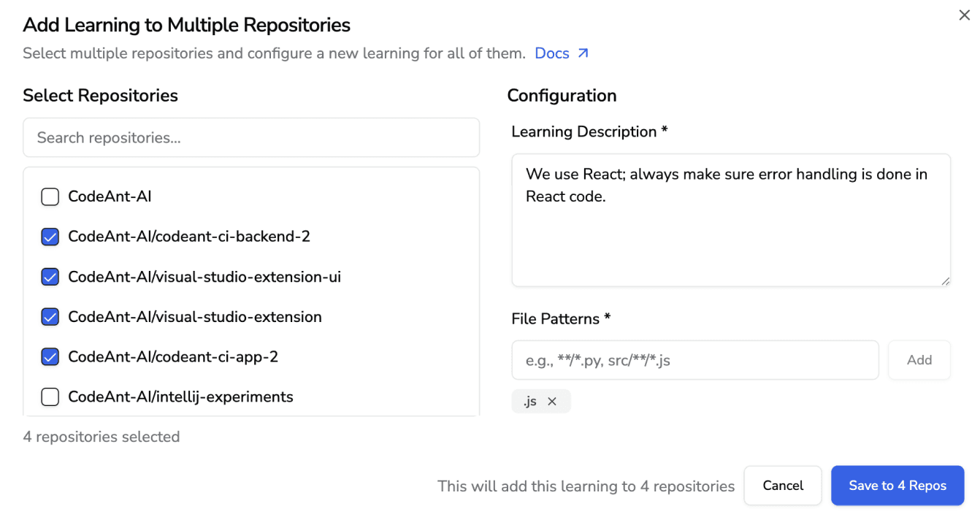Click Save to 4 Repos
Screen dimensions: 980x517
point(897,486)
